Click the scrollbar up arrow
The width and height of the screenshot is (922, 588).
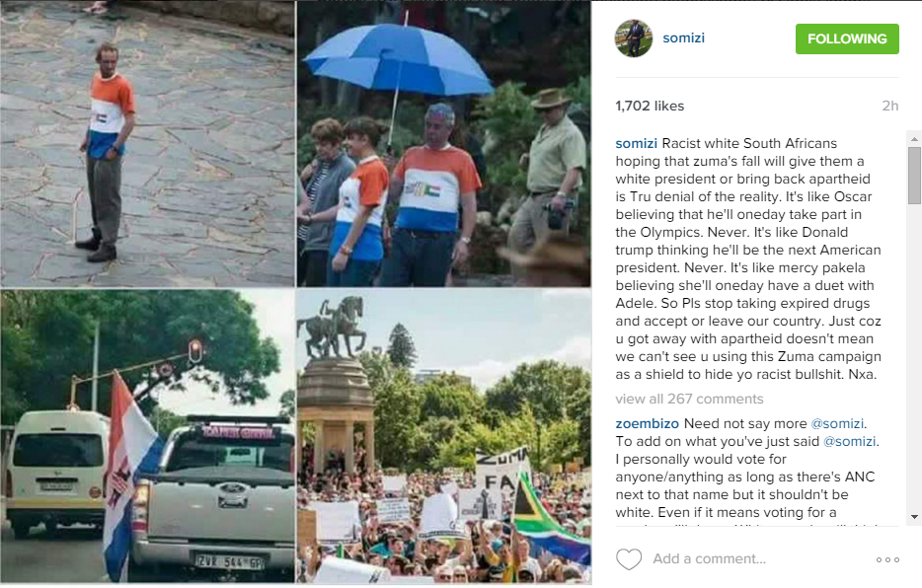point(914,139)
